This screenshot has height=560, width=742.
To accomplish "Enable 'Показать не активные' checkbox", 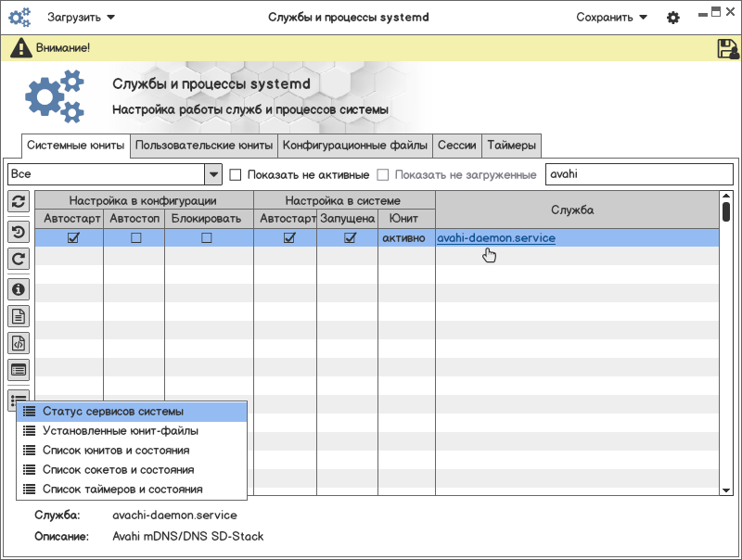I will pos(236,174).
